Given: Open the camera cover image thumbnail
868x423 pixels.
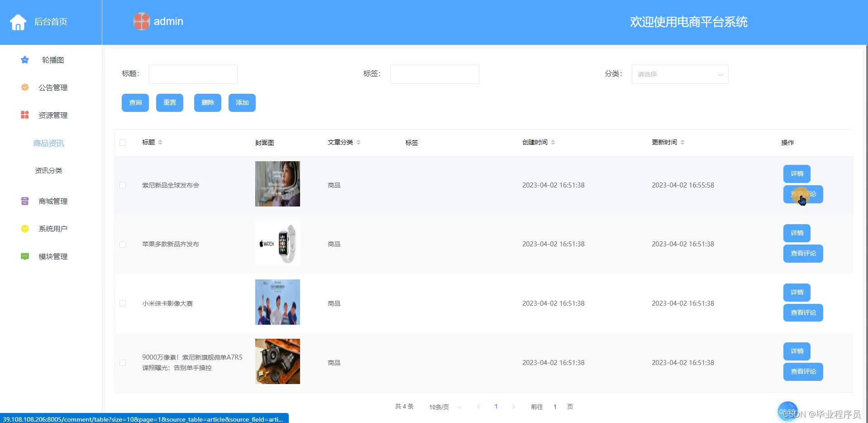Looking at the screenshot, I should coord(277,361).
